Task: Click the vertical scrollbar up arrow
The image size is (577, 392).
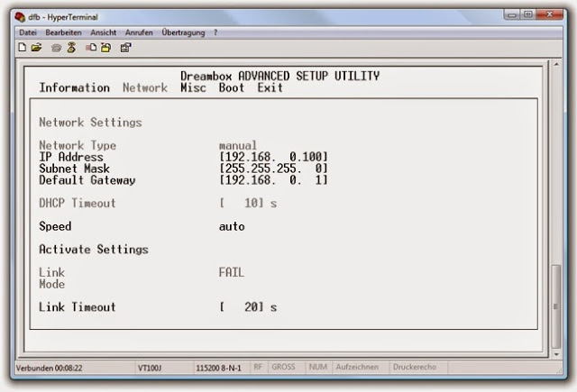Action: pyautogui.click(x=556, y=65)
